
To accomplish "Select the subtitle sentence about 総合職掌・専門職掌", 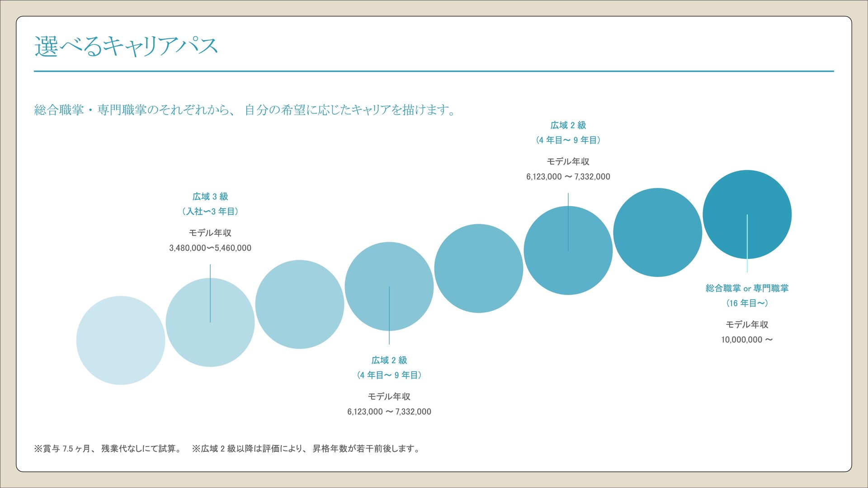I will 245,110.
